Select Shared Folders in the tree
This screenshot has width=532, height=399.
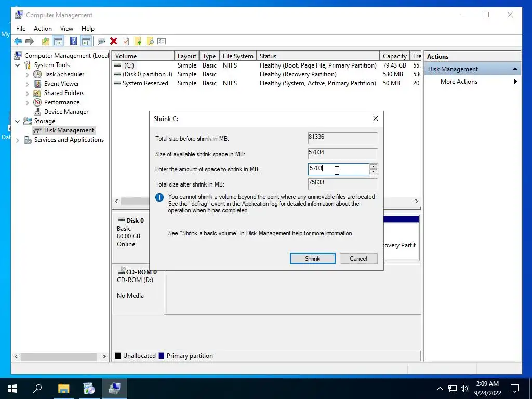click(x=64, y=93)
